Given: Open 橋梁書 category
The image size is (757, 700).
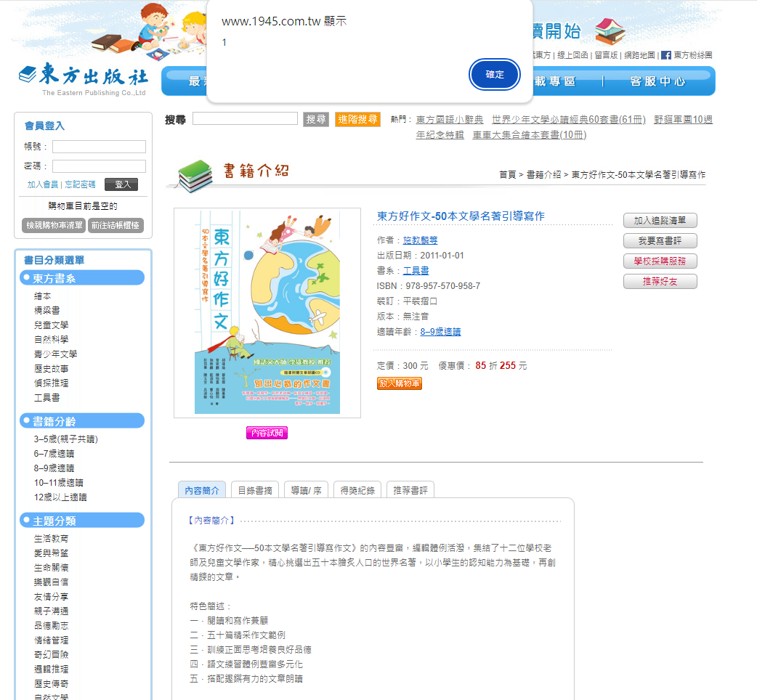Looking at the screenshot, I should 46,310.
